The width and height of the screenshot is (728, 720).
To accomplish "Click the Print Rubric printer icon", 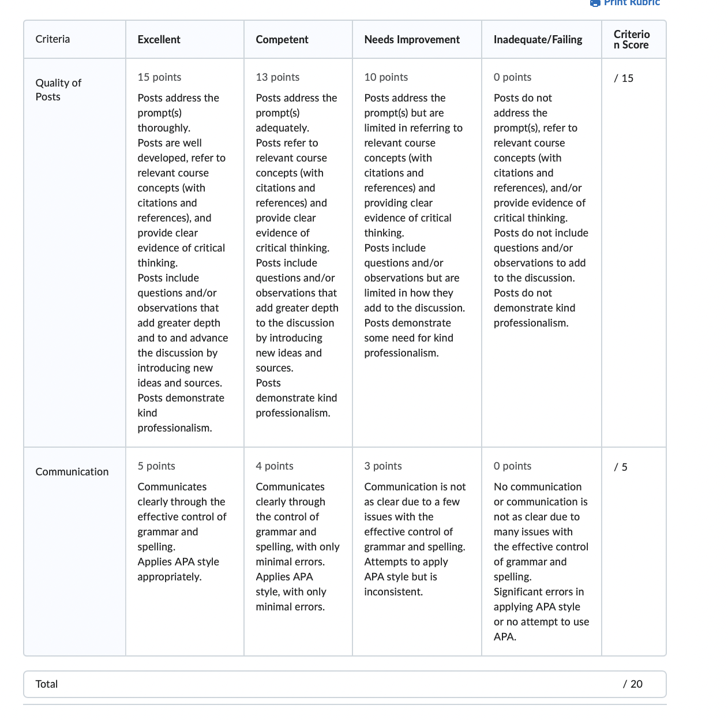I will click(595, 3).
